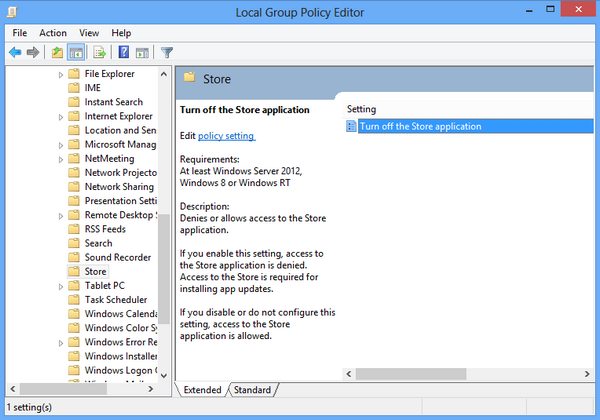Click the Export List toolbar icon
The width and height of the screenshot is (600, 420).
(100, 52)
